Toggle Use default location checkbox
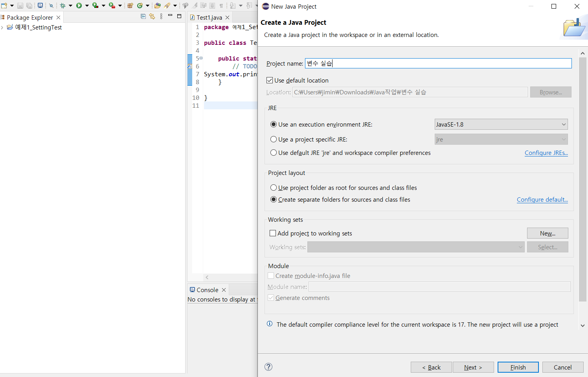Screen dimensions: 588x377 pyautogui.click(x=270, y=80)
